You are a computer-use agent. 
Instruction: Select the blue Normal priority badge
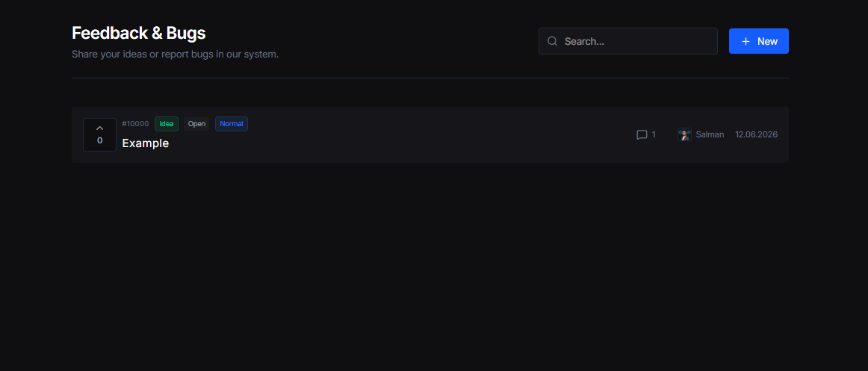point(232,124)
